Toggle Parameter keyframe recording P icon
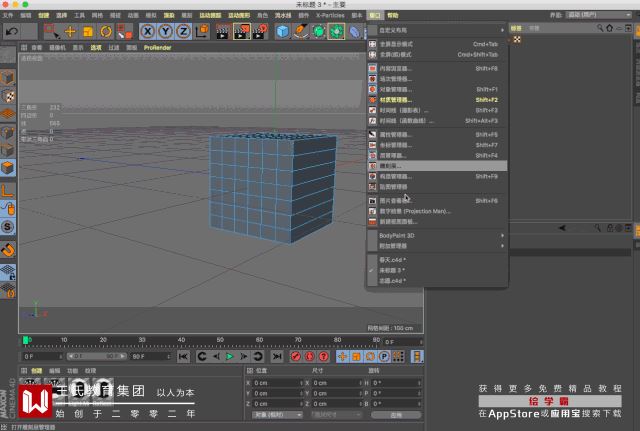Viewport: 640px width, 431px height. (384, 356)
